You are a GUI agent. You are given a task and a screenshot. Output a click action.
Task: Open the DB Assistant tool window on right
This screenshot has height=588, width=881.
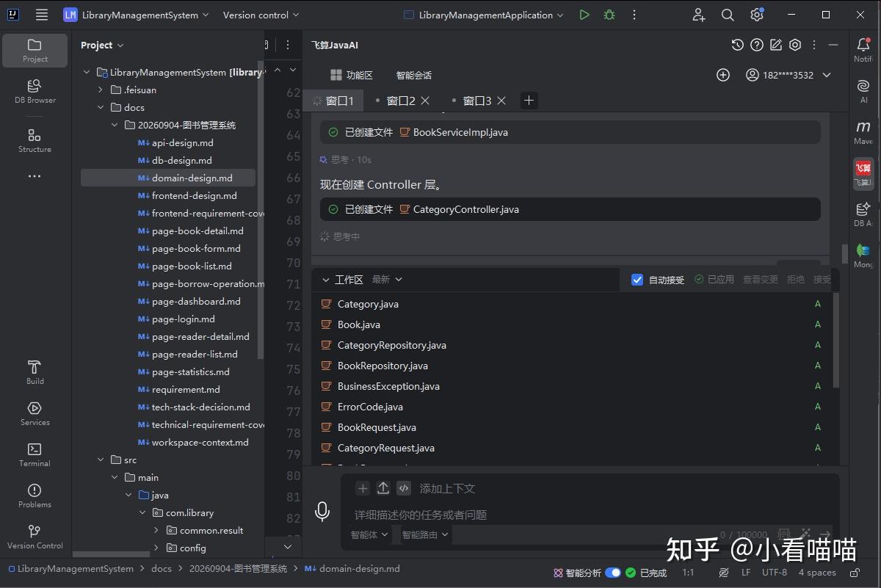pyautogui.click(x=863, y=214)
